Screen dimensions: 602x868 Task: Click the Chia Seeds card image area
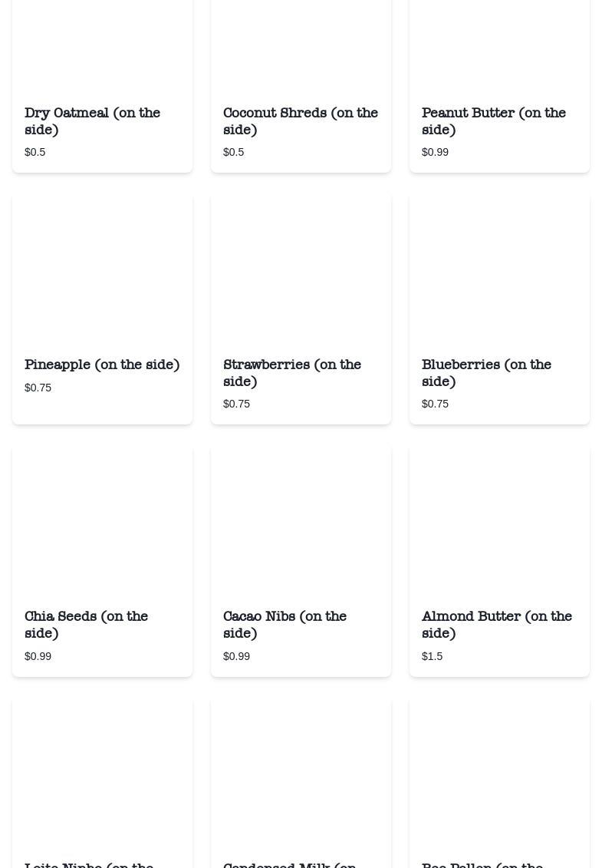point(102,520)
